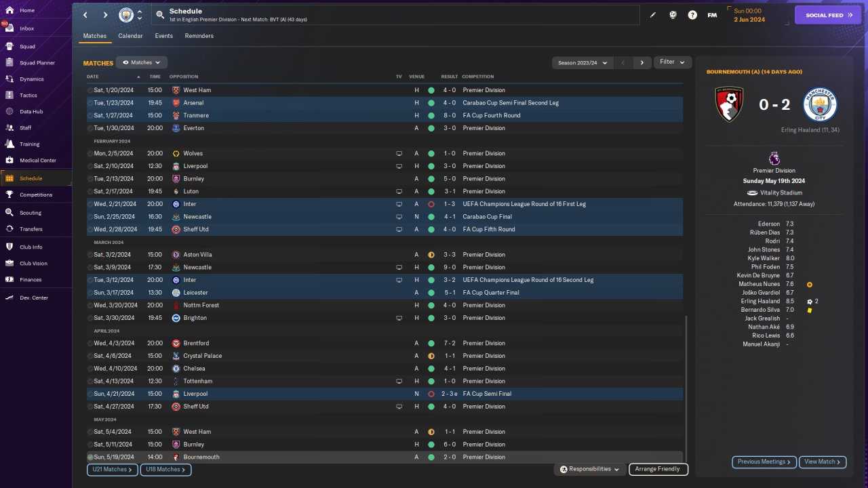Click the search field showing Schedule

click(x=396, y=15)
